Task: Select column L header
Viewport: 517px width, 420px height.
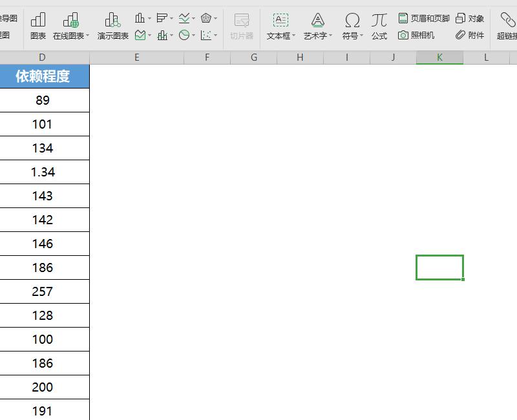Action: [486, 58]
